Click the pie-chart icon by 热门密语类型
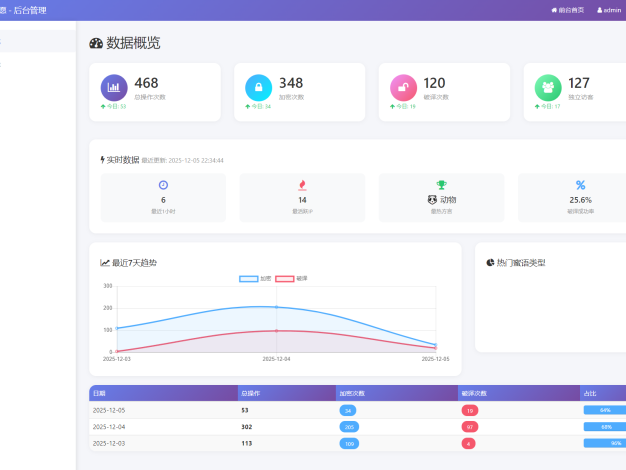Viewport: 626px width, 470px height. [x=490, y=262]
